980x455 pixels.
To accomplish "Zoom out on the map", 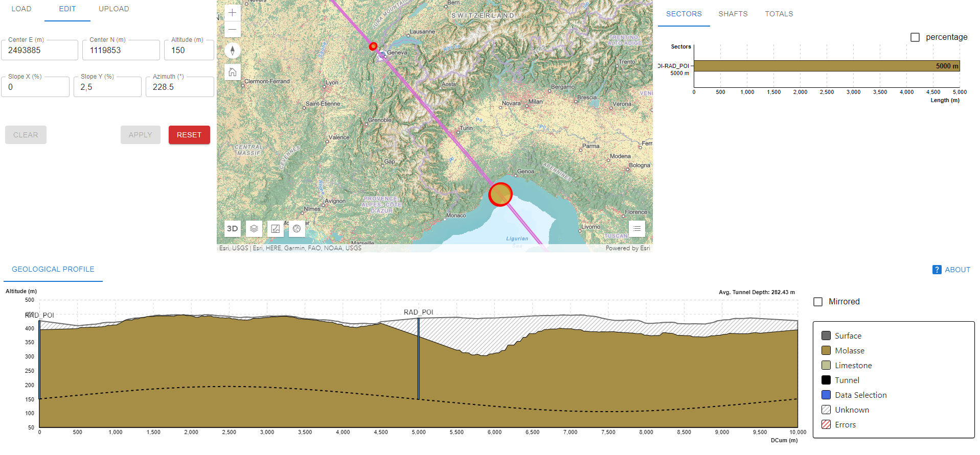I will click(x=232, y=29).
